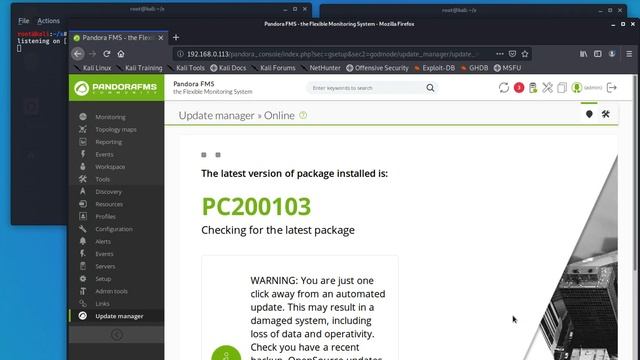The width and height of the screenshot is (640, 360).
Task: Open the first Events entry with lightning icon
Action: point(104,154)
